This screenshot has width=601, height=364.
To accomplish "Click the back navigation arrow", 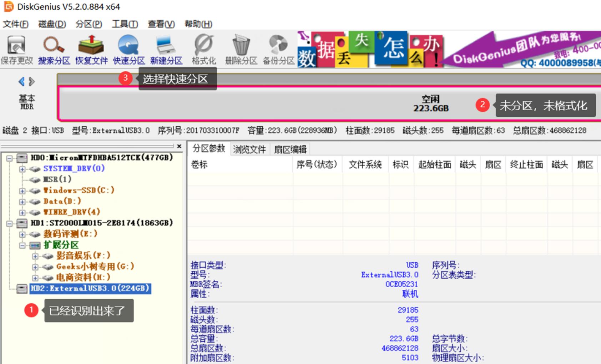I will tap(21, 81).
